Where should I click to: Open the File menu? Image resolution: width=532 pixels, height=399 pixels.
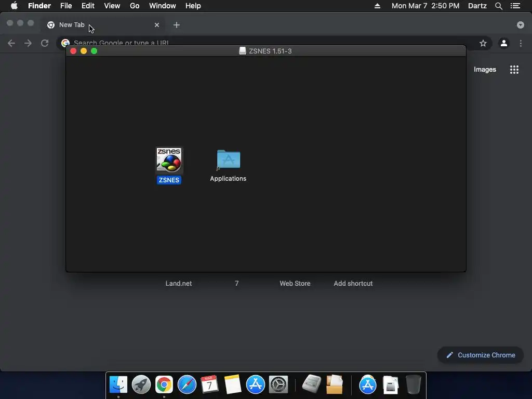point(66,6)
